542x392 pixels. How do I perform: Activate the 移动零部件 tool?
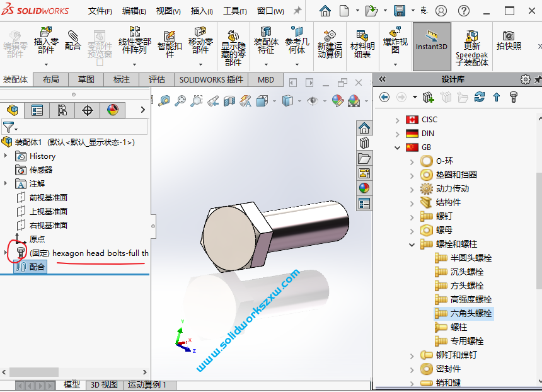[200, 39]
